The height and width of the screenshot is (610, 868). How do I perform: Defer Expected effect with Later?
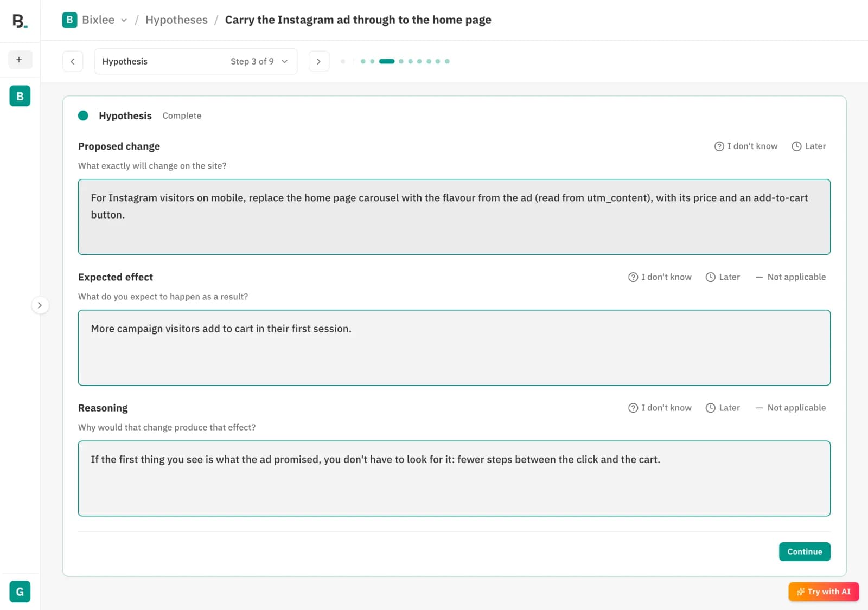pos(723,277)
